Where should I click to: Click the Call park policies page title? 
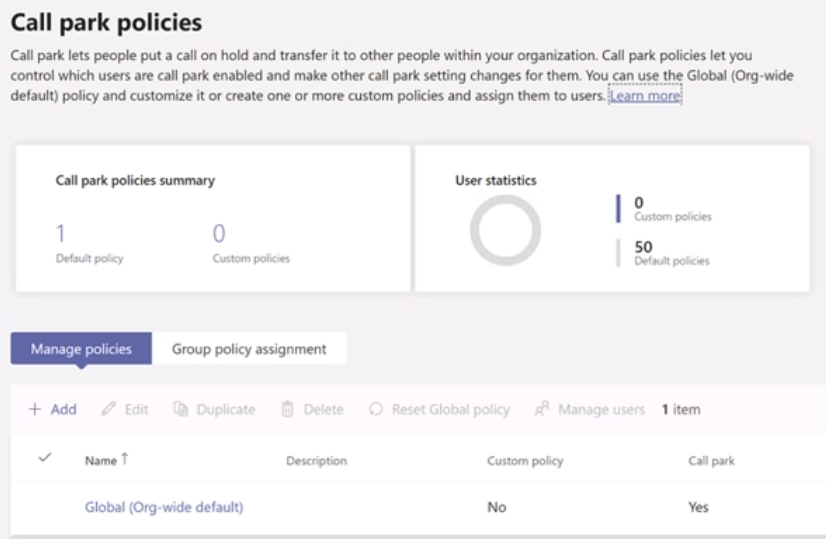click(106, 23)
